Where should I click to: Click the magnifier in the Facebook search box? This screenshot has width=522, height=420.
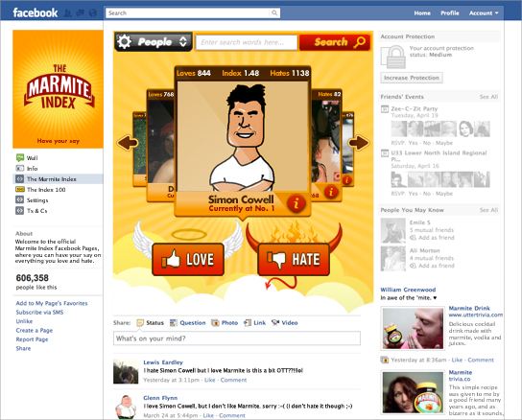click(x=274, y=13)
